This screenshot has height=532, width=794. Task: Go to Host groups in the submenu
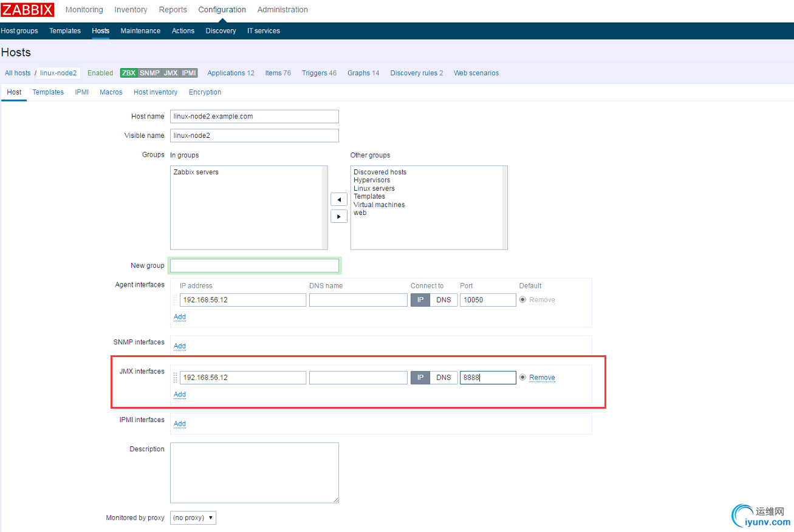[x=19, y=31]
